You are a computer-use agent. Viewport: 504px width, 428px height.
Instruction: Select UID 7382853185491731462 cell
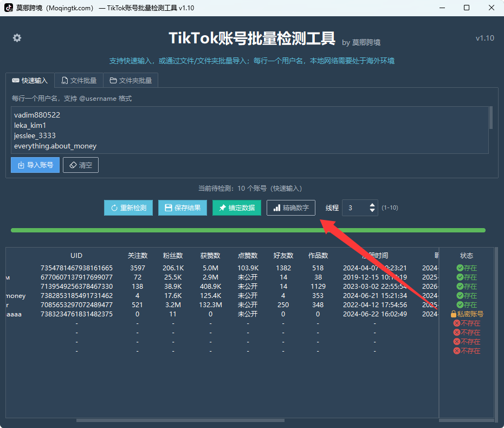[76, 296]
